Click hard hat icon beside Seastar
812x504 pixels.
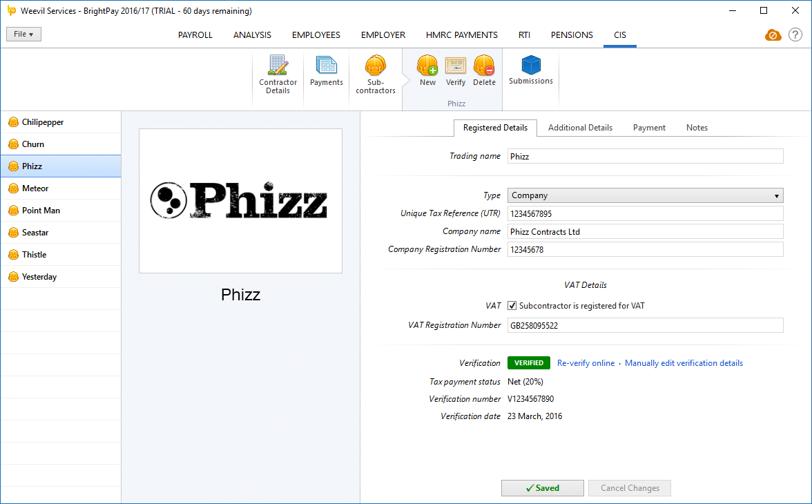tap(14, 233)
